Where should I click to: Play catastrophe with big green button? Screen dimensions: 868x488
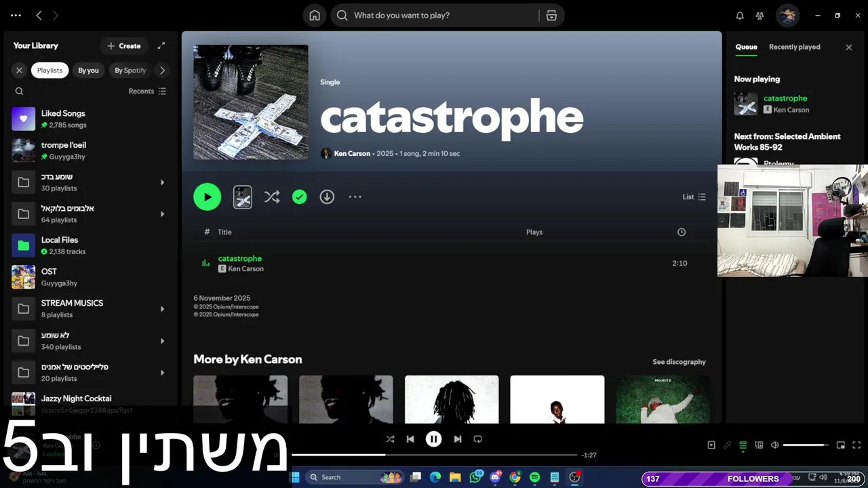pyautogui.click(x=207, y=197)
